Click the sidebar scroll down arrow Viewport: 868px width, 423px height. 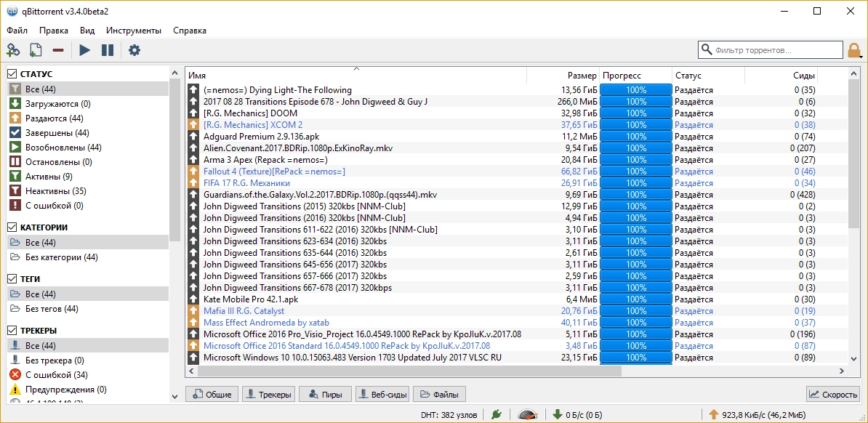[175, 396]
